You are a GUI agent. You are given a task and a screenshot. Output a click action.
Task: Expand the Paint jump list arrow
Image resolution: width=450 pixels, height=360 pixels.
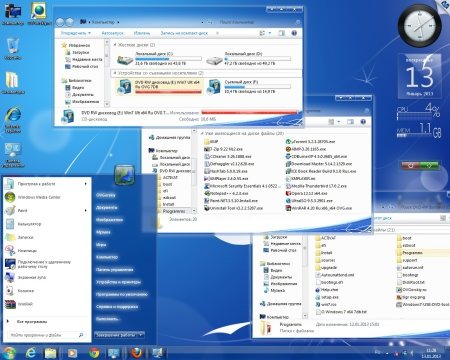coord(86,210)
